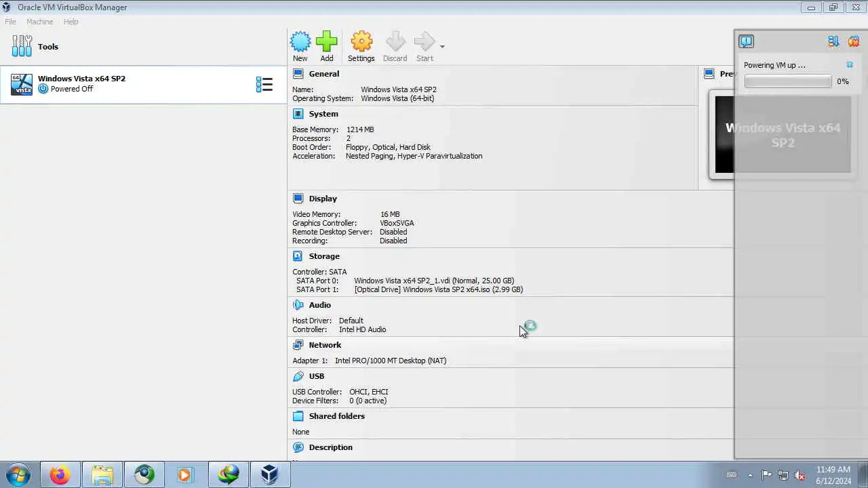This screenshot has width=868, height=488.
Task: Open the File menu
Action: [11, 22]
